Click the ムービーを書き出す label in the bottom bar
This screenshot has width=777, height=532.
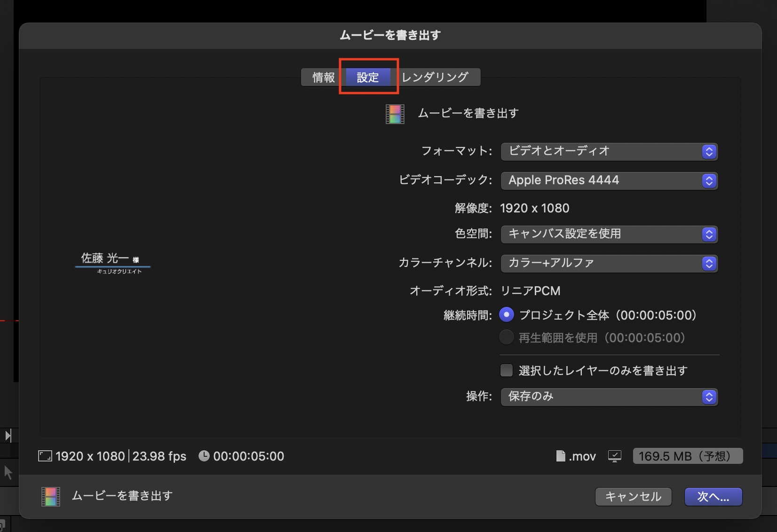pyautogui.click(x=122, y=496)
